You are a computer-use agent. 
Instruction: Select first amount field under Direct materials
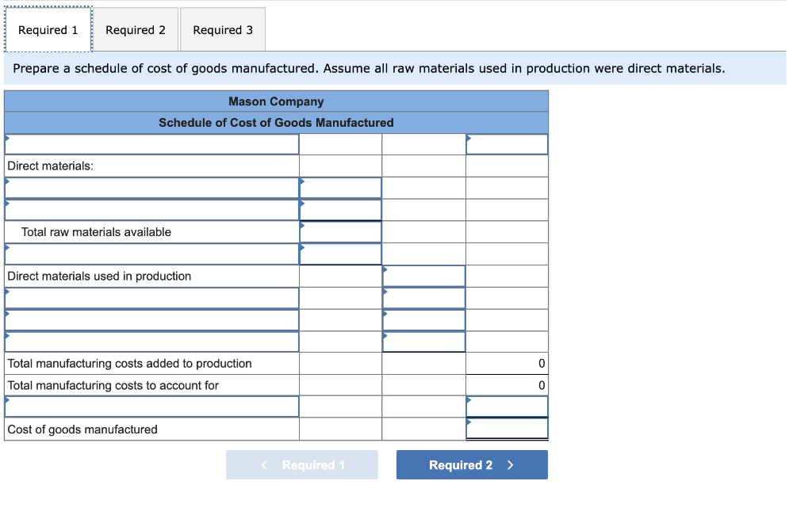(x=340, y=188)
